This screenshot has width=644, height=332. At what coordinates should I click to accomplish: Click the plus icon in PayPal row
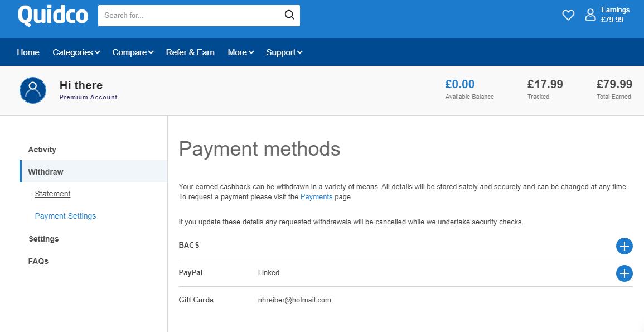click(624, 273)
